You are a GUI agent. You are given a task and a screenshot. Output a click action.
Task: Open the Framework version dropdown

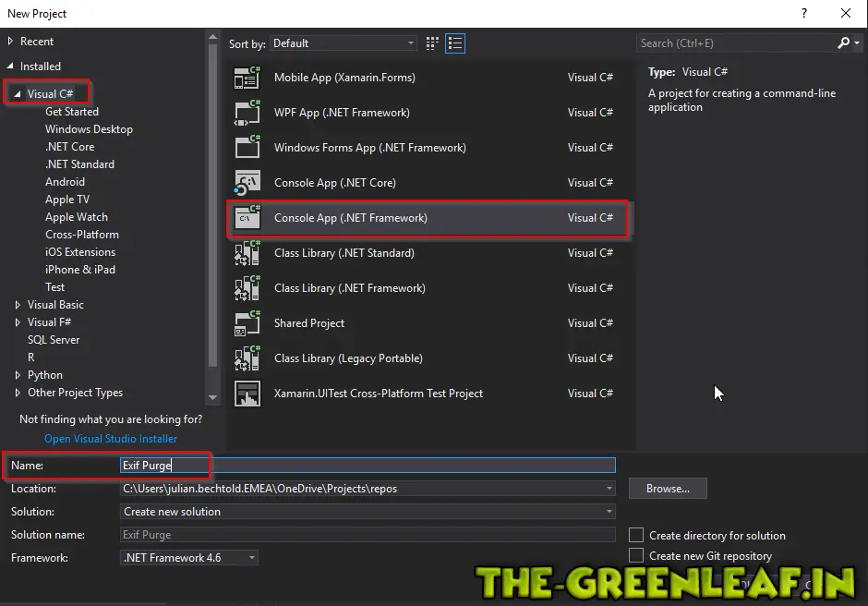pos(189,558)
